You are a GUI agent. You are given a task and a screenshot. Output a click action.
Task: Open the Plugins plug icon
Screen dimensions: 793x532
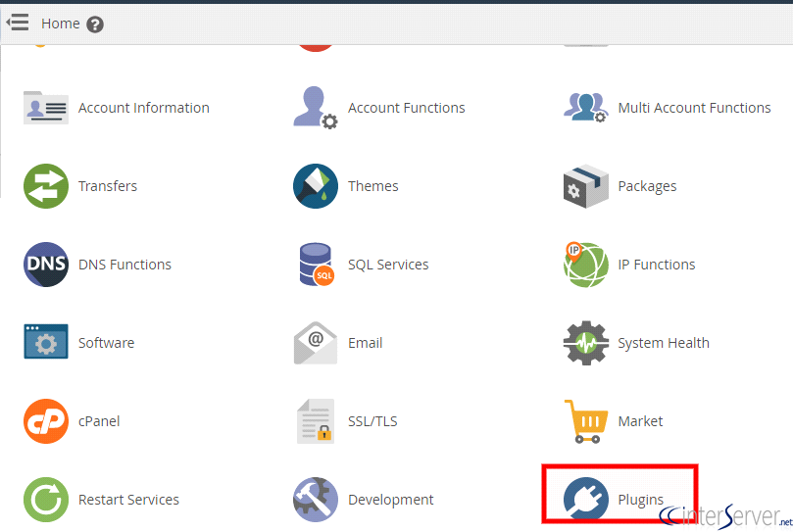coord(585,499)
